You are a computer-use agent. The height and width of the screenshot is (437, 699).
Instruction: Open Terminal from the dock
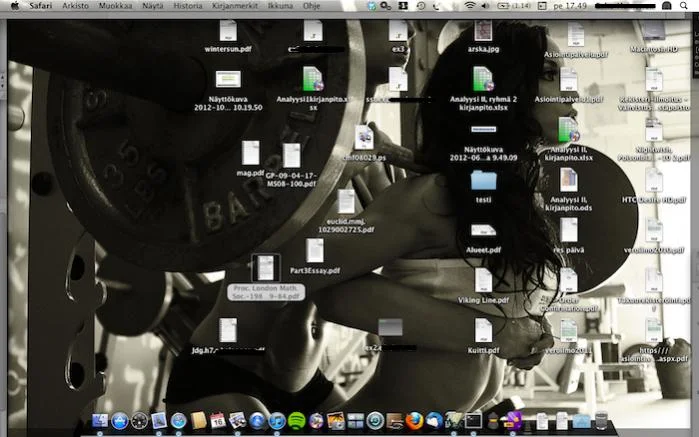pyautogui.click(x=473, y=421)
